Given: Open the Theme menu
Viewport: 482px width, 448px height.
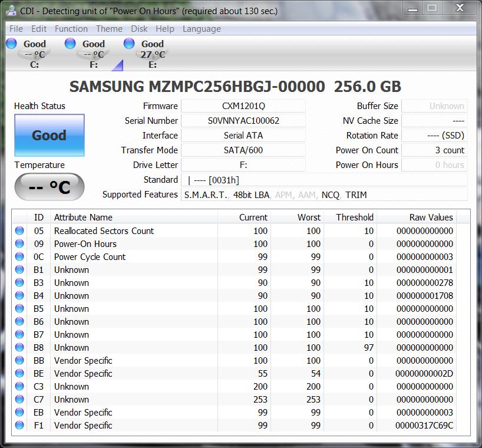Looking at the screenshot, I should click(109, 29).
